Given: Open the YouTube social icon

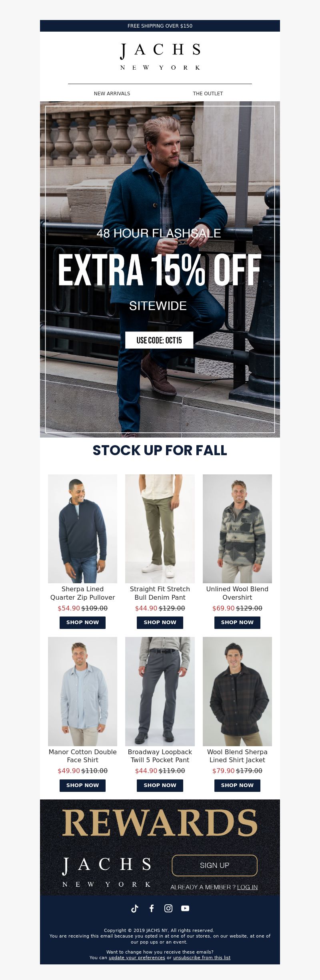Looking at the screenshot, I should [185, 908].
